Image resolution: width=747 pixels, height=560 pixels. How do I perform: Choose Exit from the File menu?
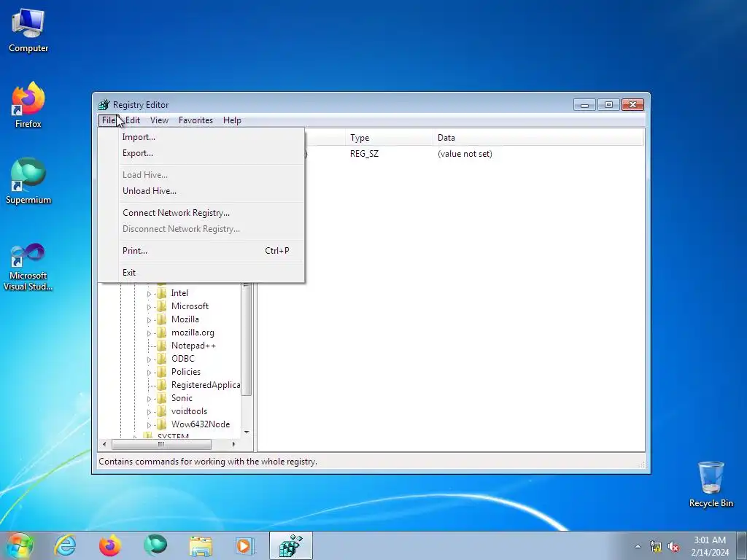click(x=201, y=273)
